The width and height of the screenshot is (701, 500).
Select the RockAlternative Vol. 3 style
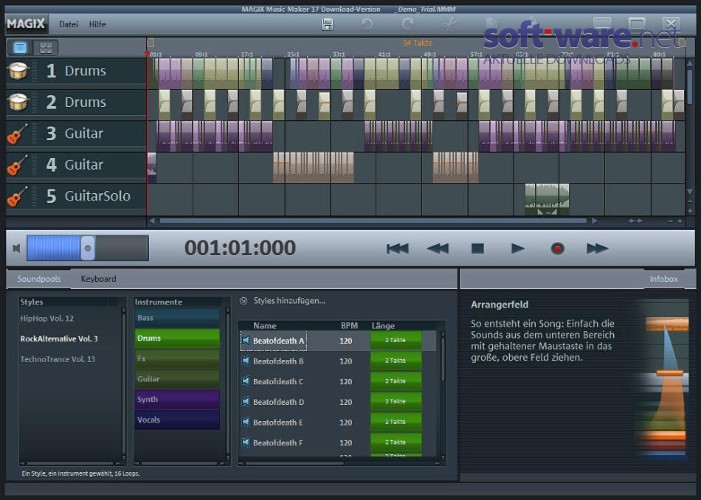pos(59,339)
